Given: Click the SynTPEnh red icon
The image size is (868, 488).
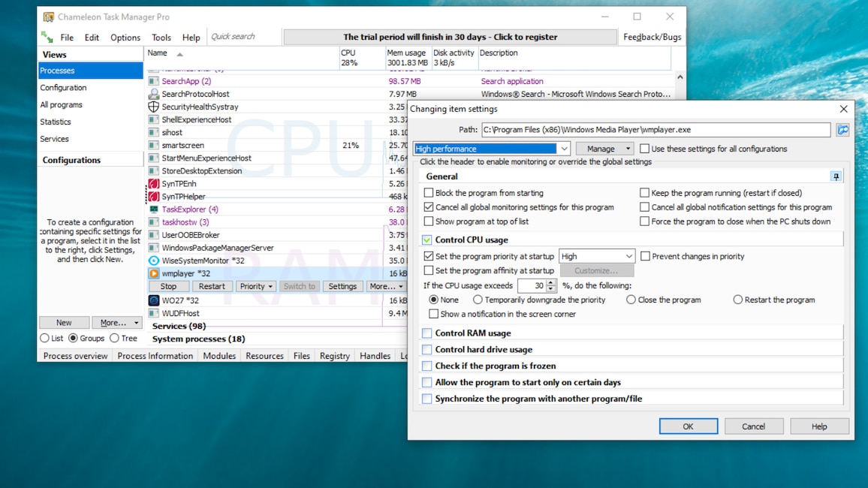Looking at the screenshot, I should [154, 184].
